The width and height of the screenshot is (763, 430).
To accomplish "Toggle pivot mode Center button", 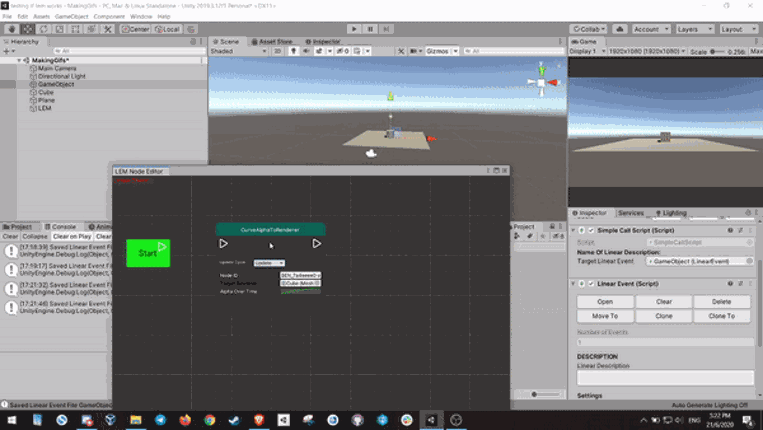I will click(135, 29).
